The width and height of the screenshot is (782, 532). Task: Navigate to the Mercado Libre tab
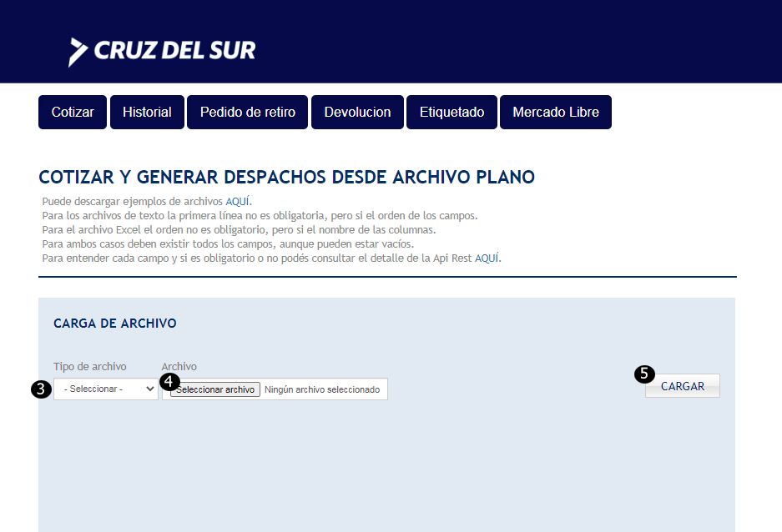point(555,113)
